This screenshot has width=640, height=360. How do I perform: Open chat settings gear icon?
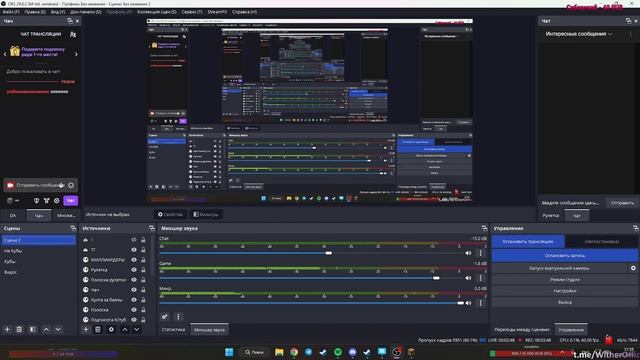click(x=57, y=200)
